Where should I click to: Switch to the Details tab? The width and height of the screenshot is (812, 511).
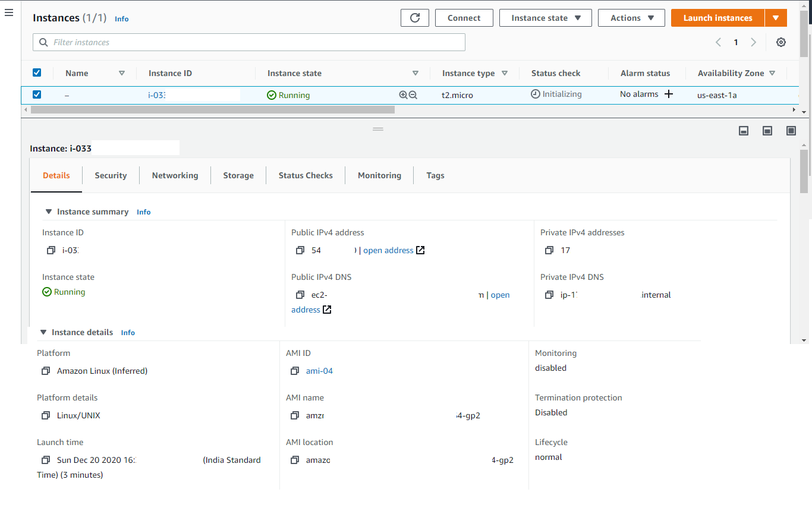[x=56, y=175]
